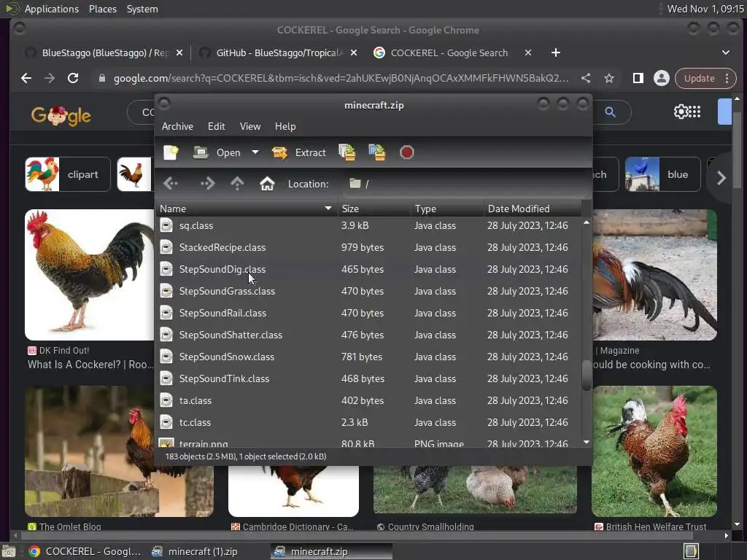Add a folder to archive icon

pos(377,152)
